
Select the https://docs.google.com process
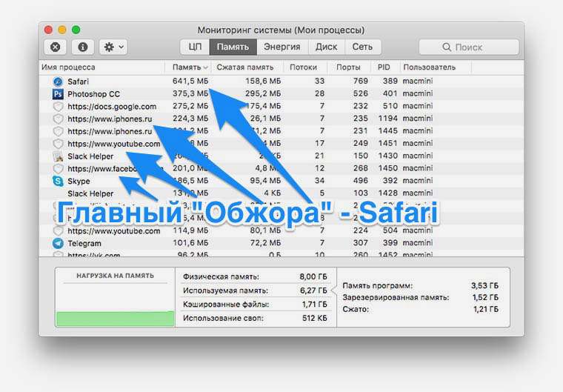pos(112,107)
